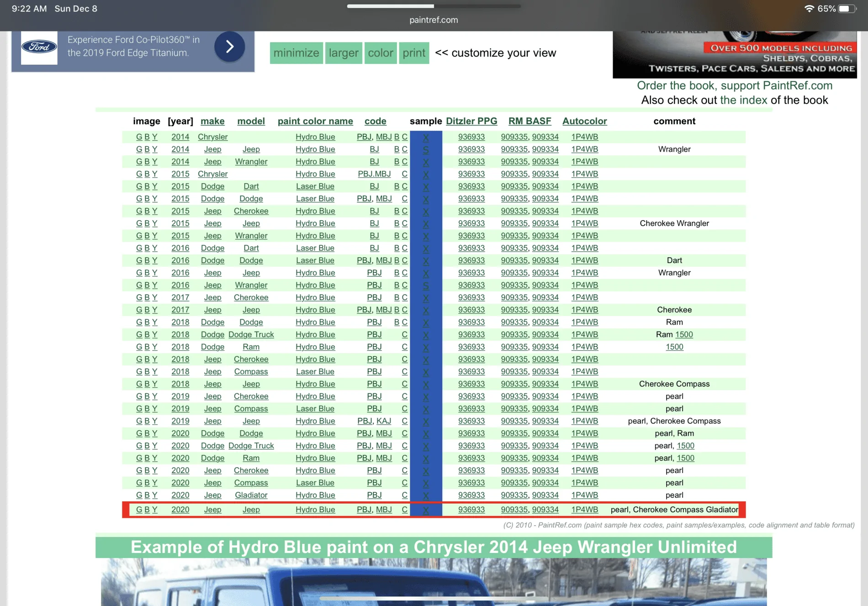Open 1500 comment link in 2018 Dodge Ram row
Screen dimensions: 868x606
674,347
